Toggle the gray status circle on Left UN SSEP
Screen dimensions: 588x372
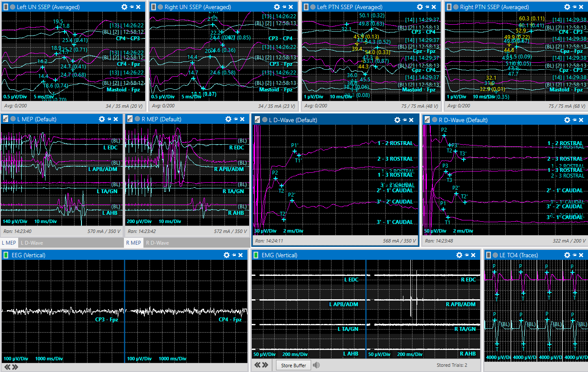pyautogui.click(x=13, y=7)
